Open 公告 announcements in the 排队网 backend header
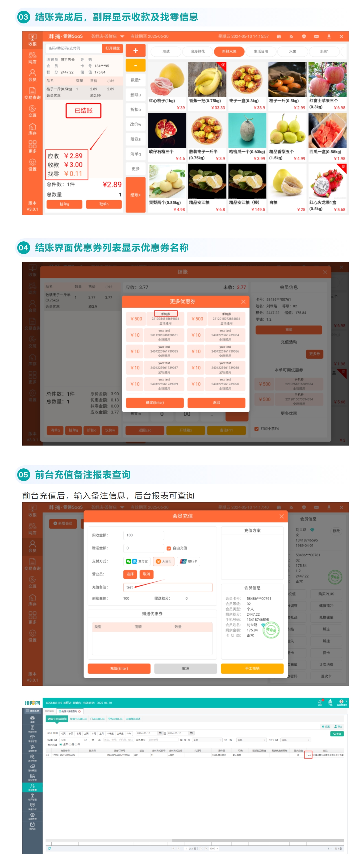359x868 pixels. 320,702
